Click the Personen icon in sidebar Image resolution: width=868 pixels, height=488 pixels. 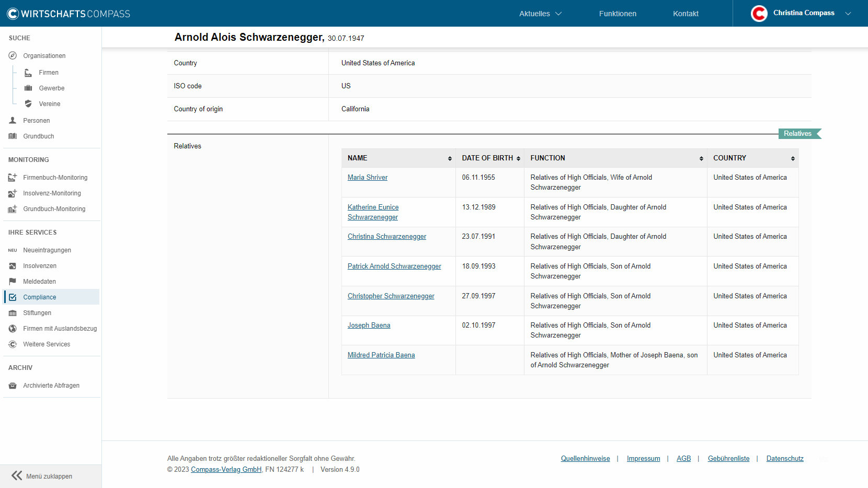12,120
